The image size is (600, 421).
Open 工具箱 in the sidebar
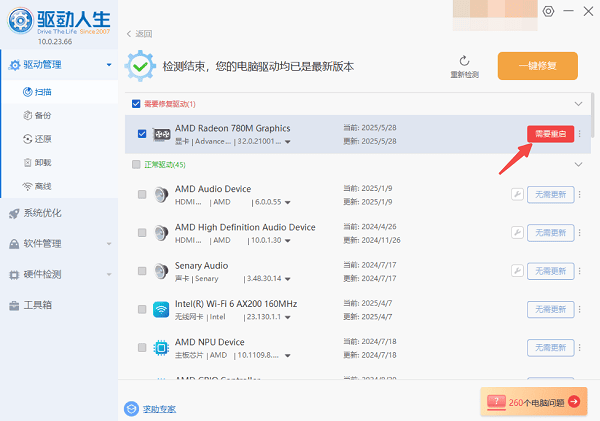point(59,305)
